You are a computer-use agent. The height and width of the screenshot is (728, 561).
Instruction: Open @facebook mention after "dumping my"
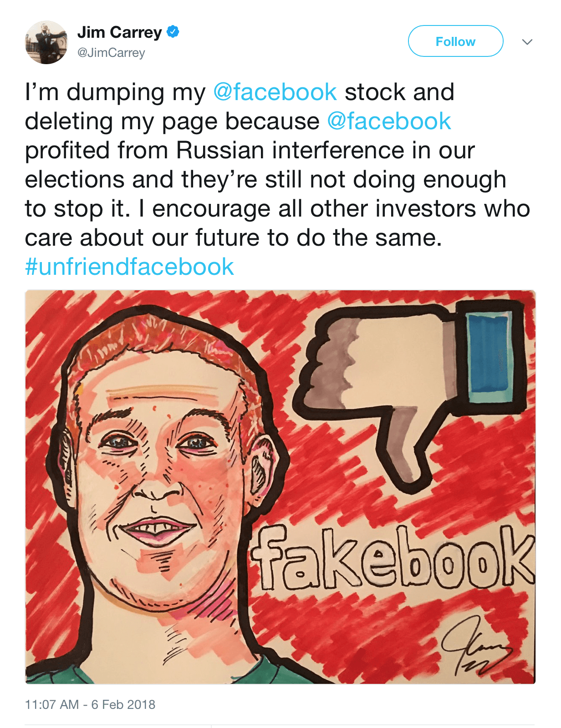click(275, 92)
